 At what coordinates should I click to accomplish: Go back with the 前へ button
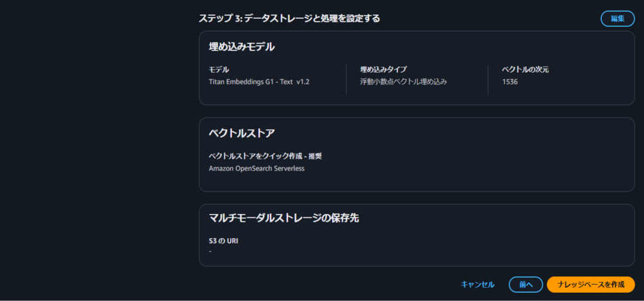526,285
